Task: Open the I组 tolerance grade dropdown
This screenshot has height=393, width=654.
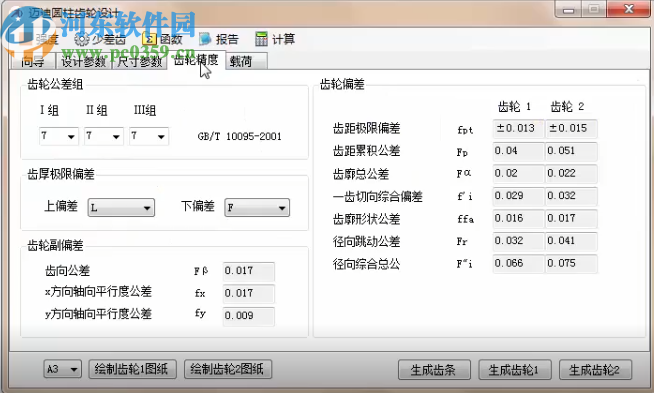Action: 59,136
